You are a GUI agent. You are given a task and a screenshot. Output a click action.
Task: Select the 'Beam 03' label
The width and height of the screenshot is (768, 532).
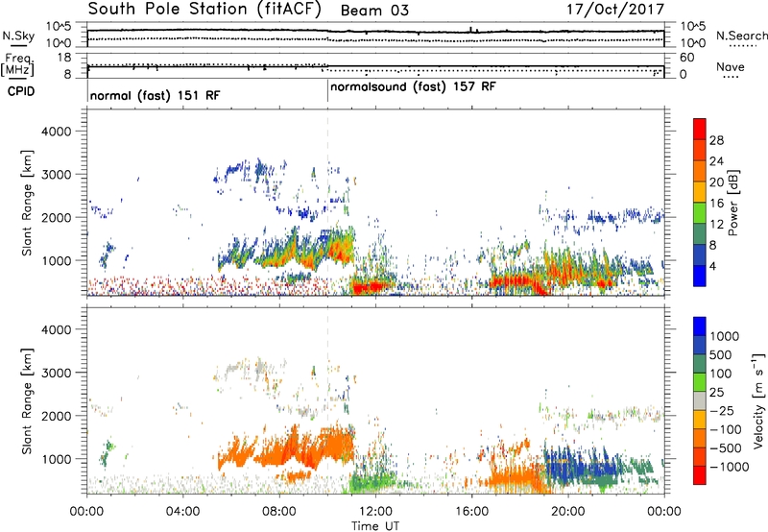[374, 11]
